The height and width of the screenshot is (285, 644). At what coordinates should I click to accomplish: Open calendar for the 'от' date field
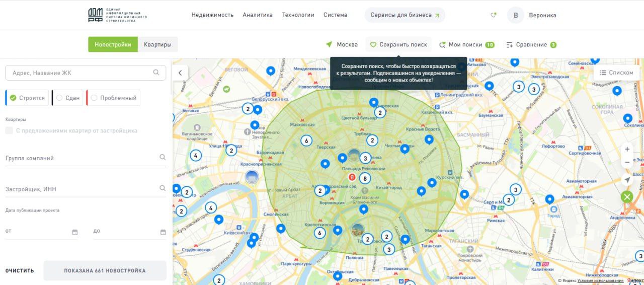(75, 232)
